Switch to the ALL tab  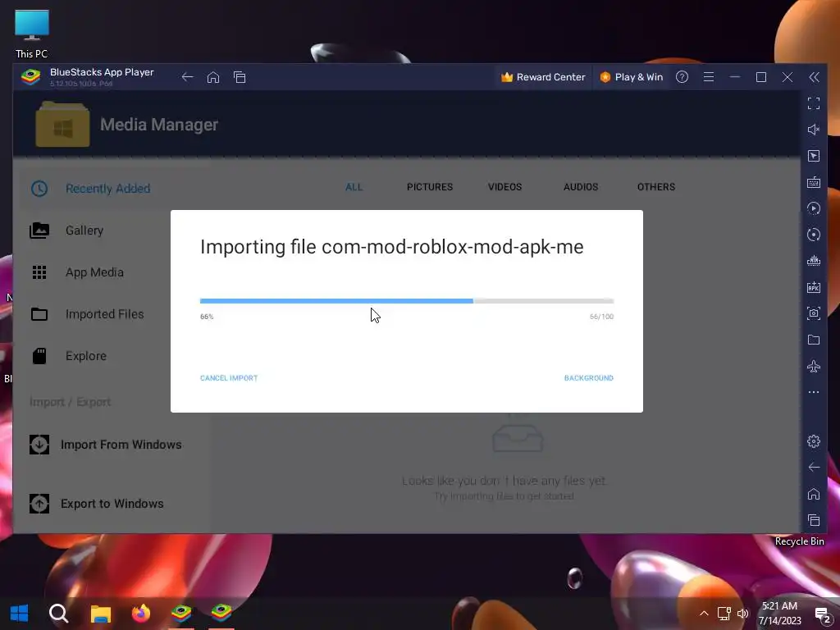[x=354, y=187]
